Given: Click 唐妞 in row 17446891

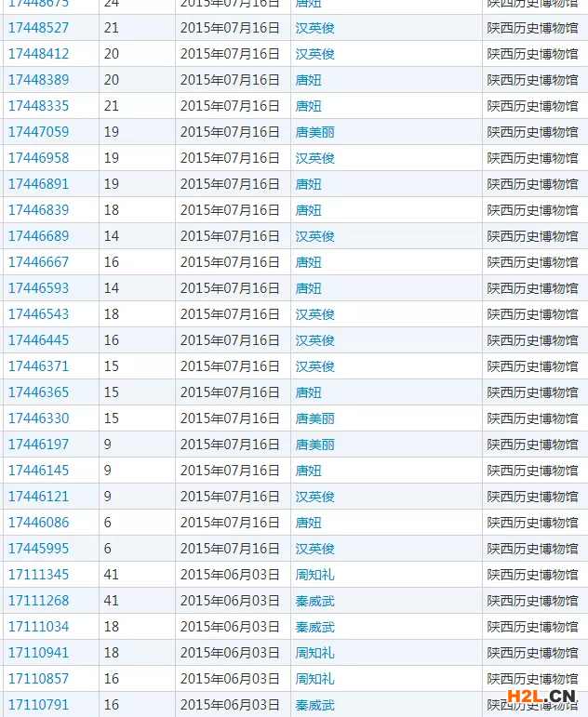Looking at the screenshot, I should click(308, 185).
